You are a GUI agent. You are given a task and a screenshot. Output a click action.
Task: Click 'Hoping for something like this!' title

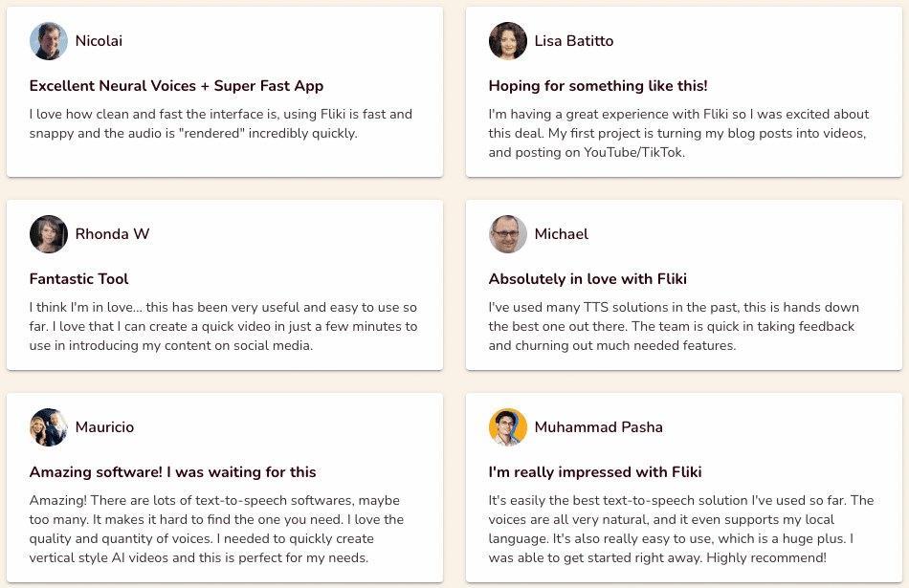tap(598, 86)
